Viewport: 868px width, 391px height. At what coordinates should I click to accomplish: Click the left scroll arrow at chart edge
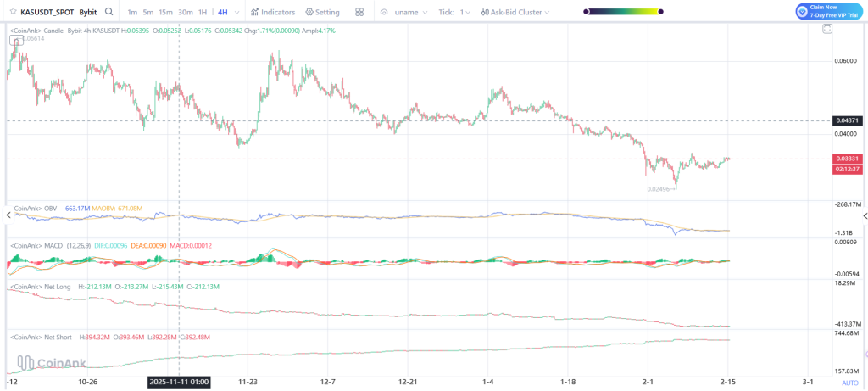tap(8, 215)
